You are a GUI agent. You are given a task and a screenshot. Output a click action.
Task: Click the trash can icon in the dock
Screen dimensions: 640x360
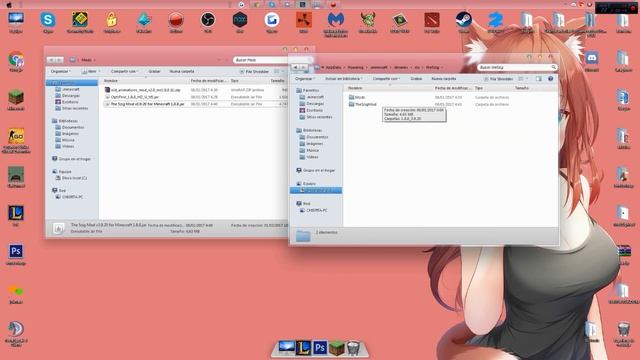coord(353,348)
